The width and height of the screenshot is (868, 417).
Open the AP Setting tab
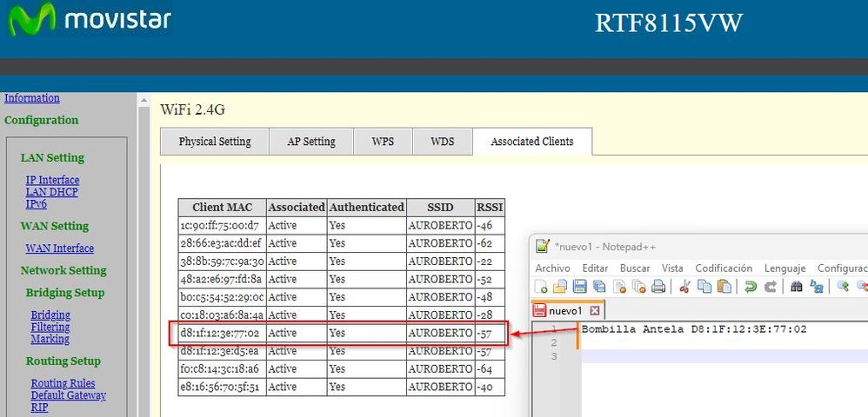tap(311, 142)
